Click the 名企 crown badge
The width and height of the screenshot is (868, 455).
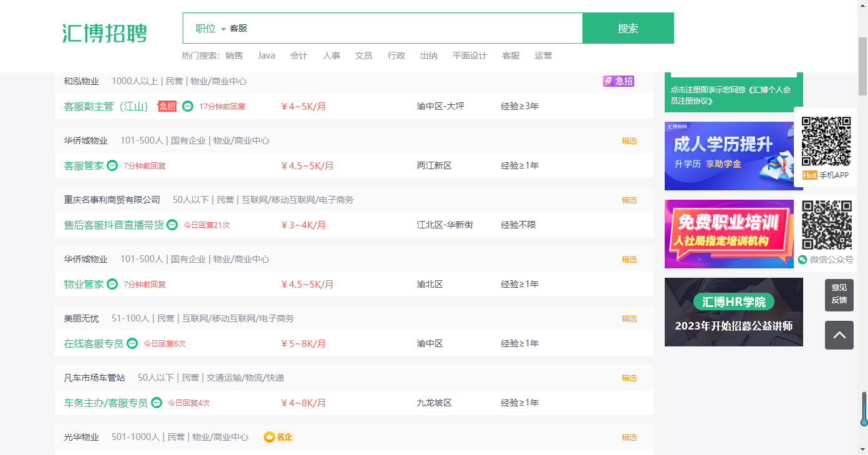[278, 437]
